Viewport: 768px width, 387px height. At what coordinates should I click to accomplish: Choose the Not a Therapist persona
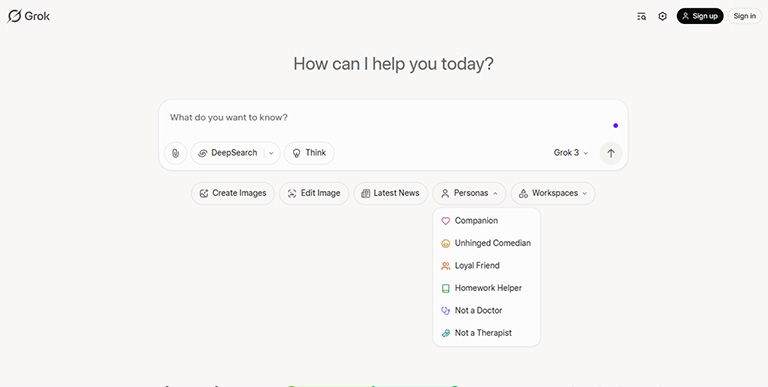(x=486, y=333)
